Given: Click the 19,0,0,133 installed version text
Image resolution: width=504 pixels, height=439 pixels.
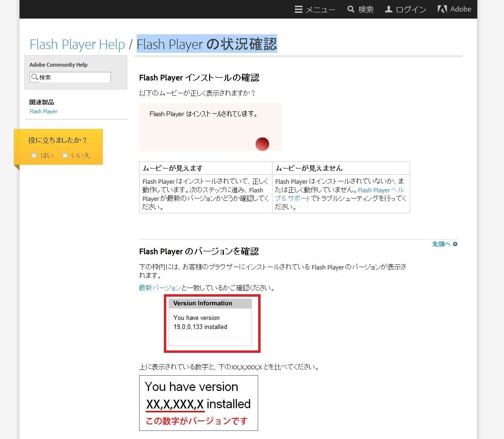Looking at the screenshot, I should point(200,327).
